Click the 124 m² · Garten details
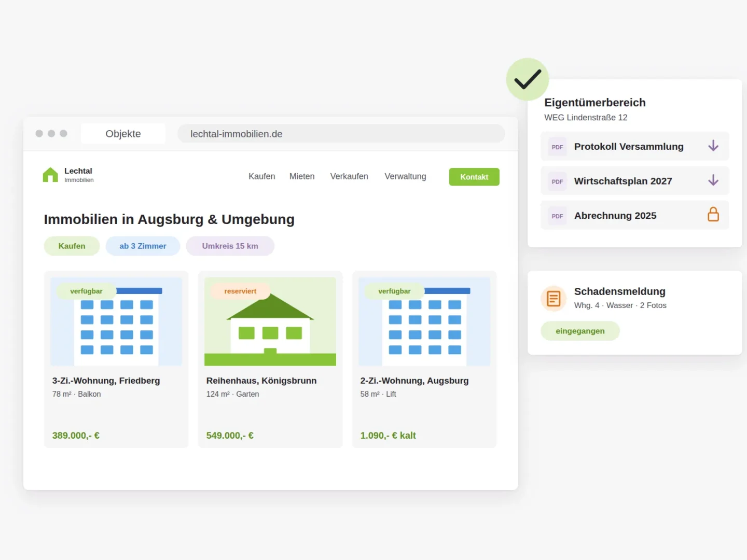 point(232,394)
